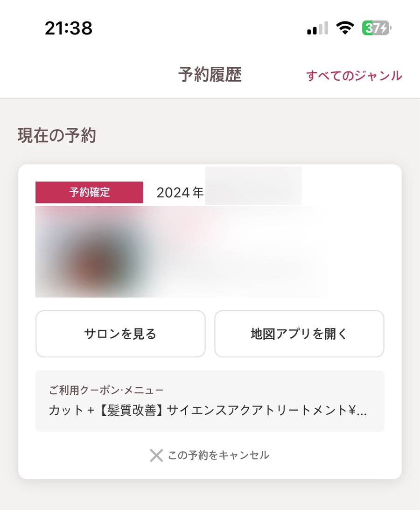The image size is (420, 510).
Task: Tap the 予約確定 status badge
Action: [89, 192]
